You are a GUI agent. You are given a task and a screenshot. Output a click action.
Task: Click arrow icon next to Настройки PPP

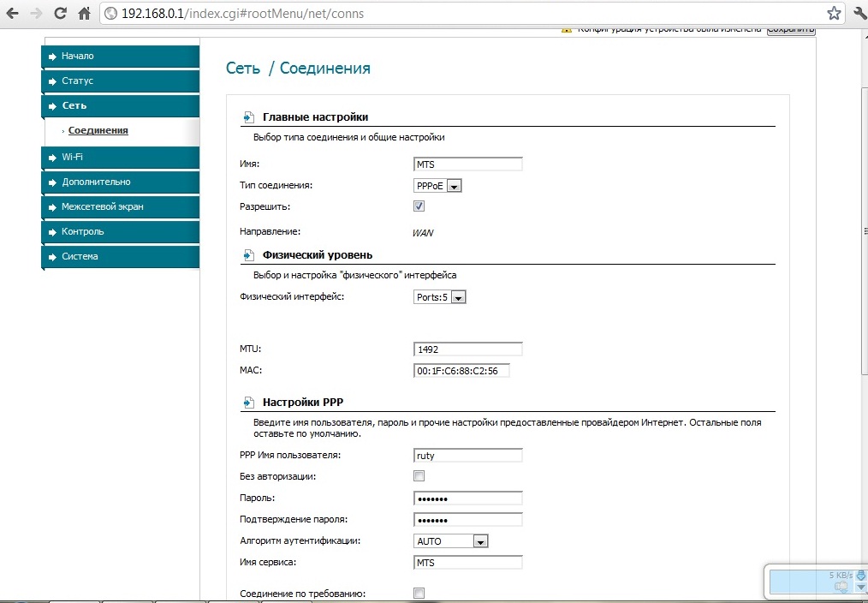coord(248,402)
